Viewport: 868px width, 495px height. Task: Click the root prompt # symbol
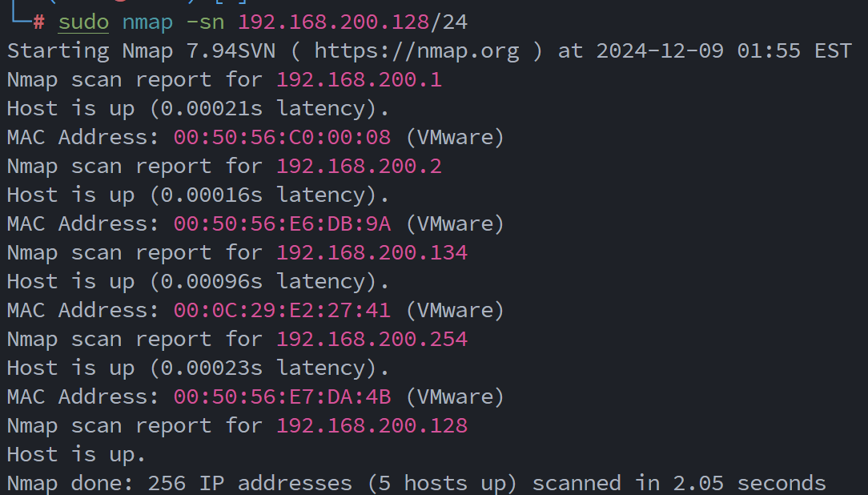tap(38, 22)
